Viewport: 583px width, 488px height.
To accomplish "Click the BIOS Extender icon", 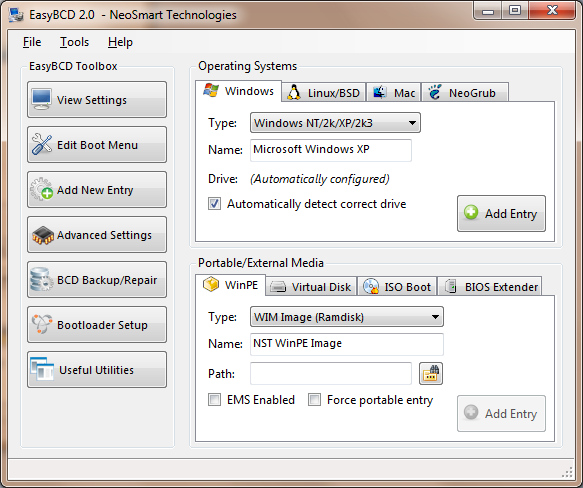I will pos(451,286).
